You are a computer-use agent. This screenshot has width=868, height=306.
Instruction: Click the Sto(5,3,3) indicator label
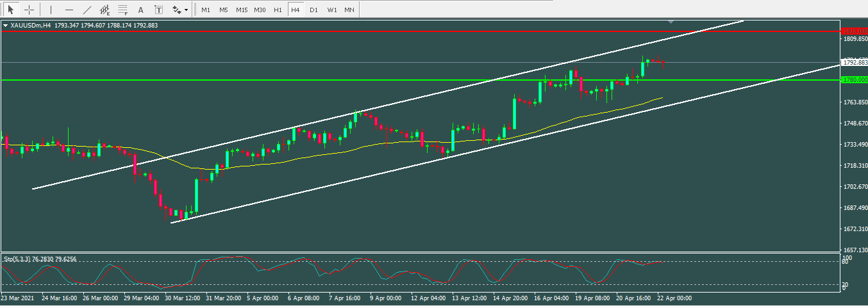click(x=40, y=259)
